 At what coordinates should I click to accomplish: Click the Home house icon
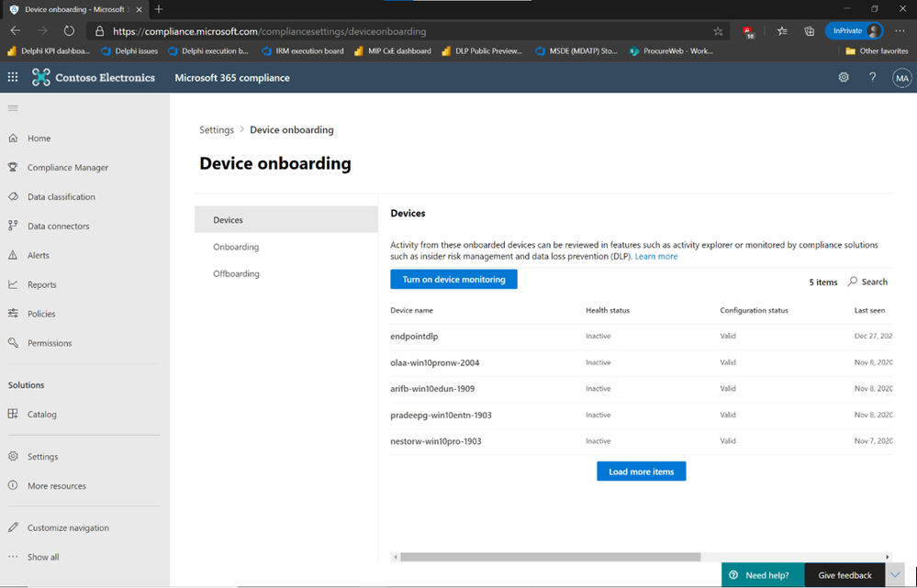click(13, 138)
